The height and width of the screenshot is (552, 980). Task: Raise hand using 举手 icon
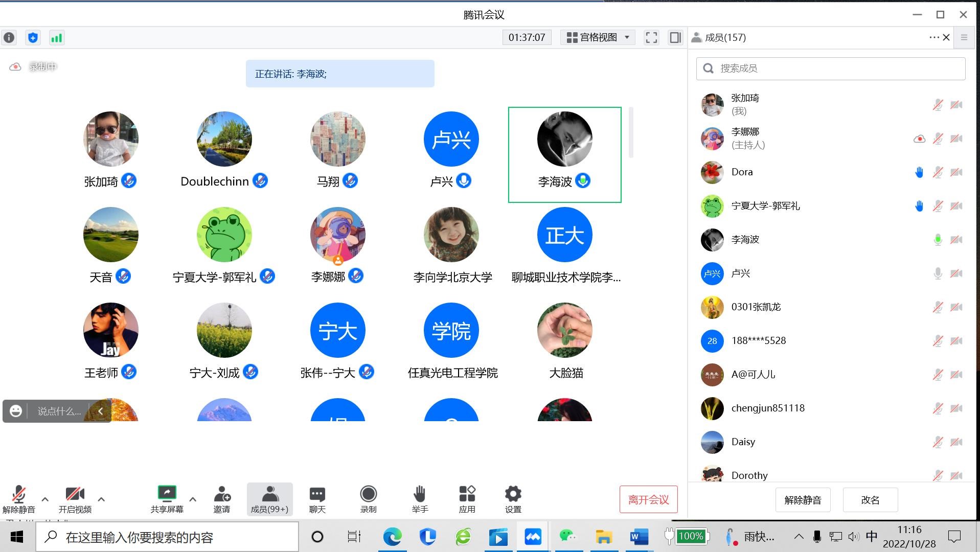coord(420,499)
